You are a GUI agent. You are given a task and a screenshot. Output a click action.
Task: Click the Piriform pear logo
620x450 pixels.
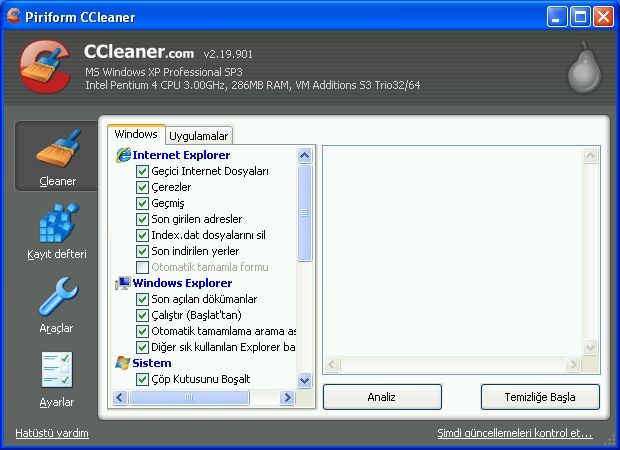(x=584, y=67)
